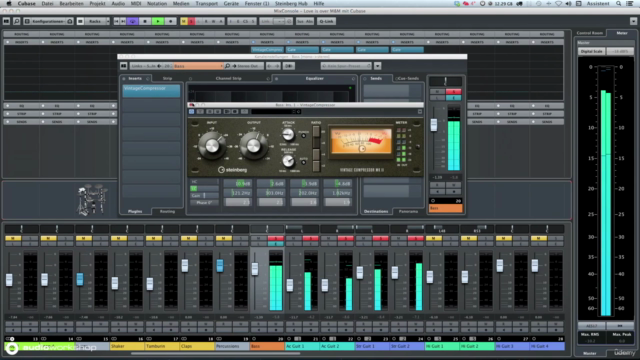Solo the Bass channel in settings window
The height and width of the screenshot is (360, 640).
[453, 91]
